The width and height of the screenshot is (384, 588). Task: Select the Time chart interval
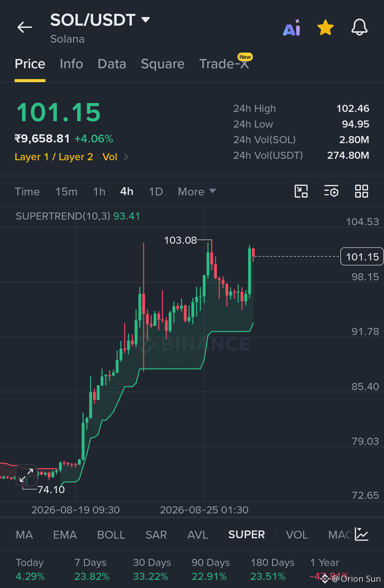click(x=27, y=191)
